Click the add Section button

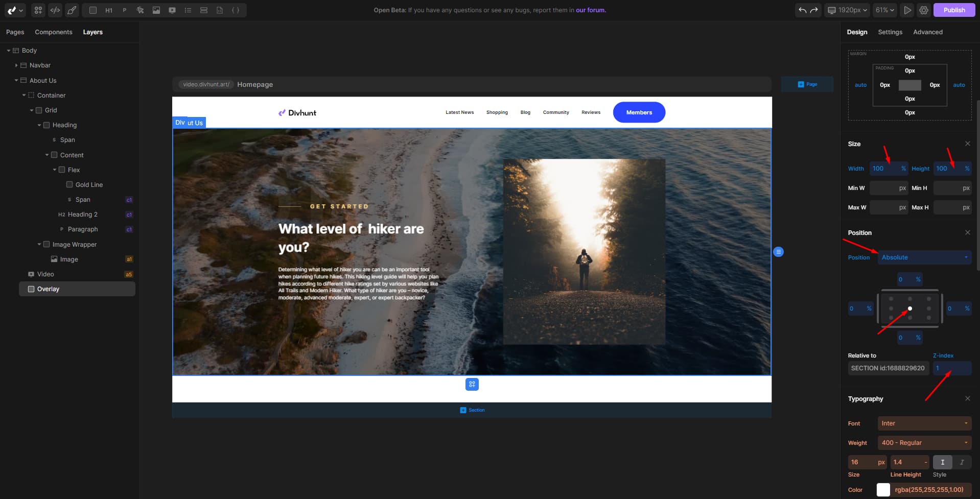[472, 410]
